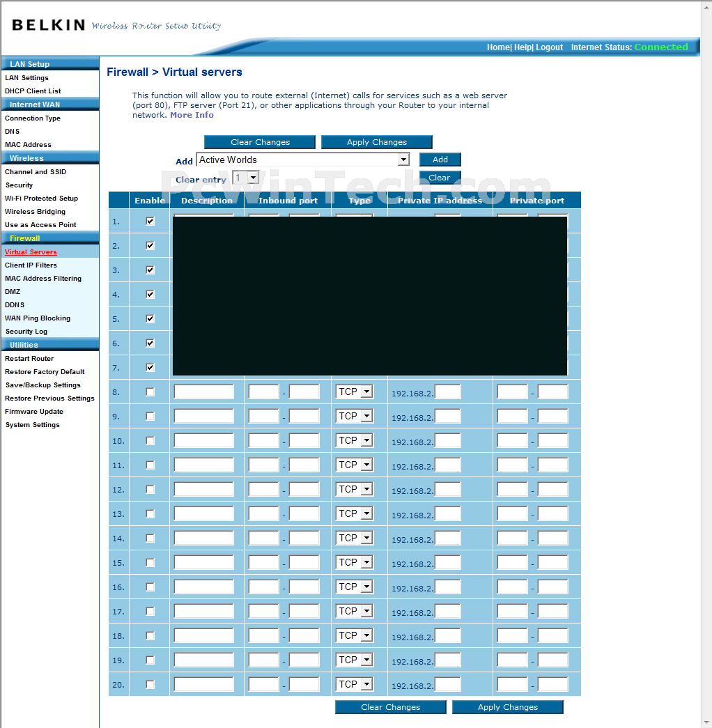712x728 pixels.
Task: Go to Save/Backup Settings
Action: point(42,385)
